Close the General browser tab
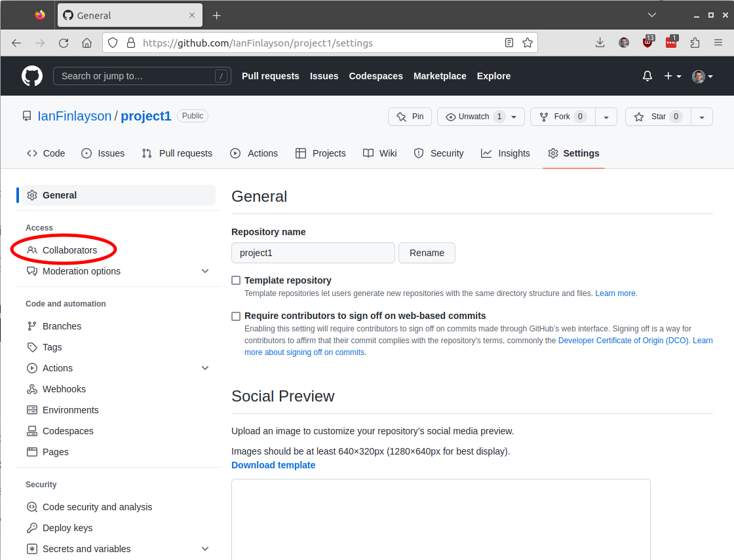 pyautogui.click(x=192, y=16)
